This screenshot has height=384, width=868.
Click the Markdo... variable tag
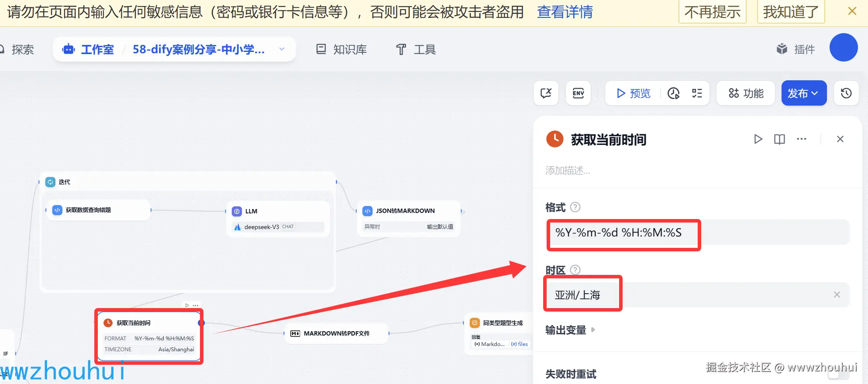click(490, 344)
